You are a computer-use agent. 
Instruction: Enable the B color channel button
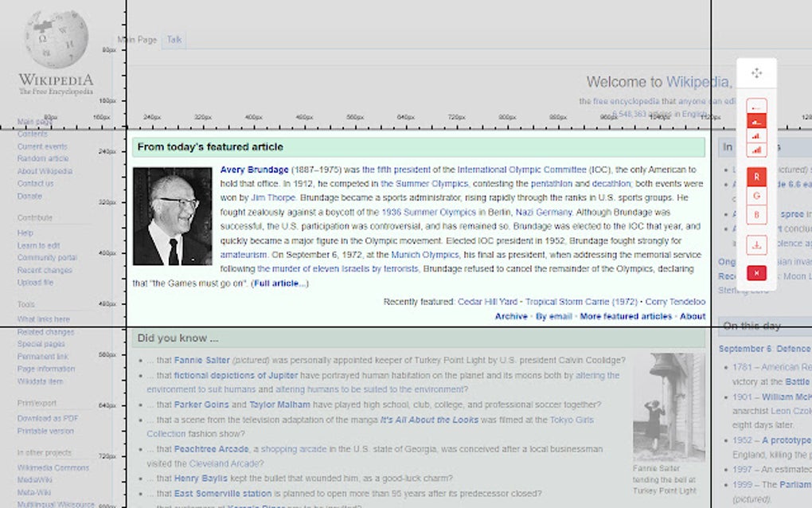tap(756, 215)
